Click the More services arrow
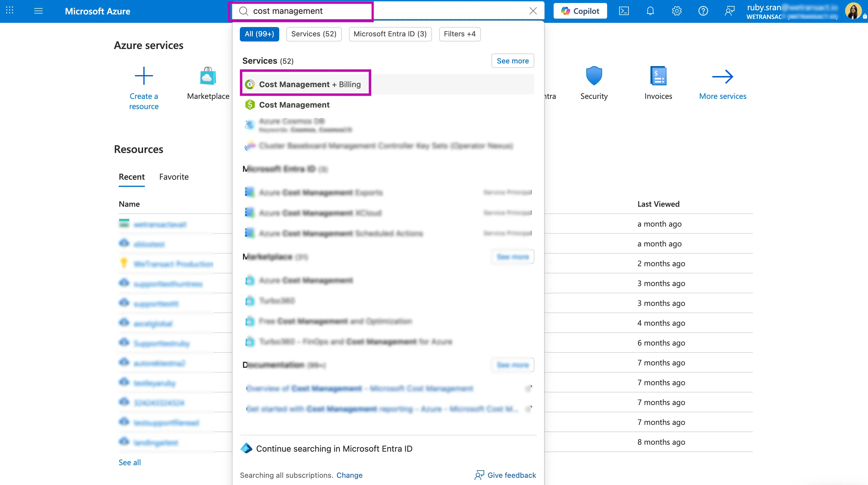 coord(723,77)
